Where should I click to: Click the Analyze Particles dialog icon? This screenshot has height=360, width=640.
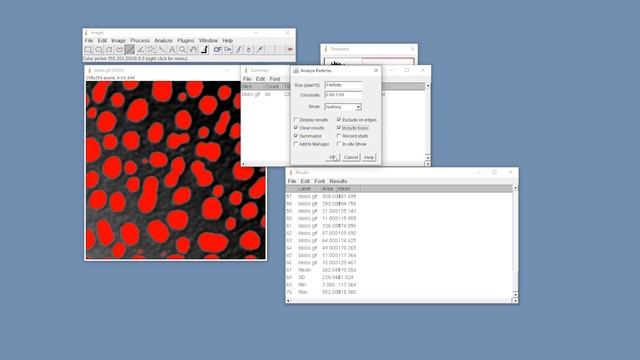coord(296,71)
